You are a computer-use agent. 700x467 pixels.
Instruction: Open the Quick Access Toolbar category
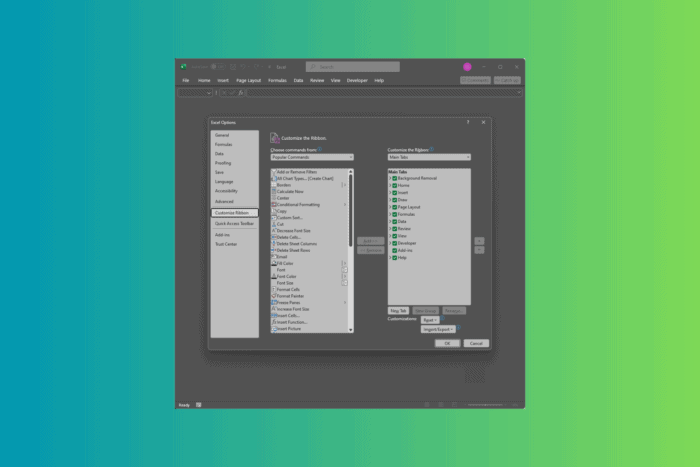[x=234, y=223]
